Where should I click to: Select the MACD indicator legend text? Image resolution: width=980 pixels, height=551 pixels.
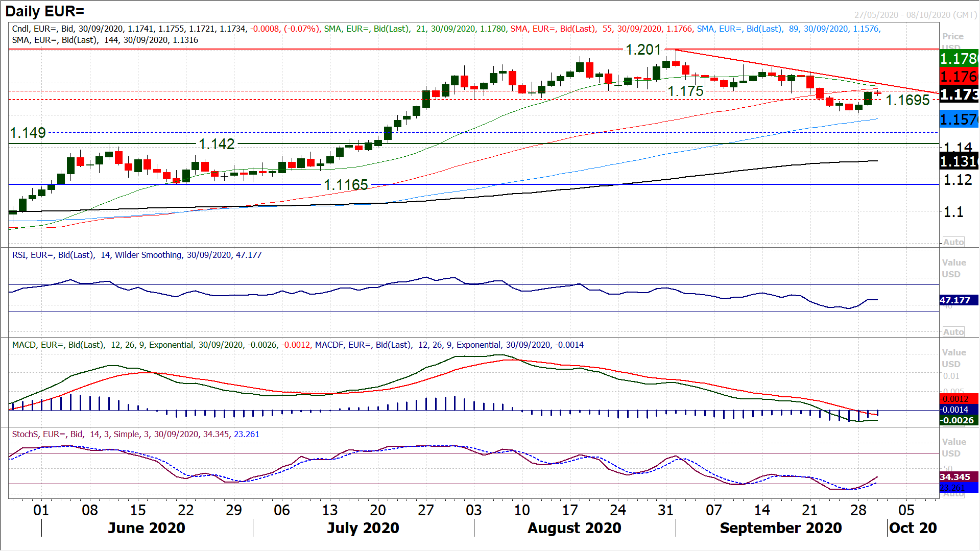(x=298, y=345)
